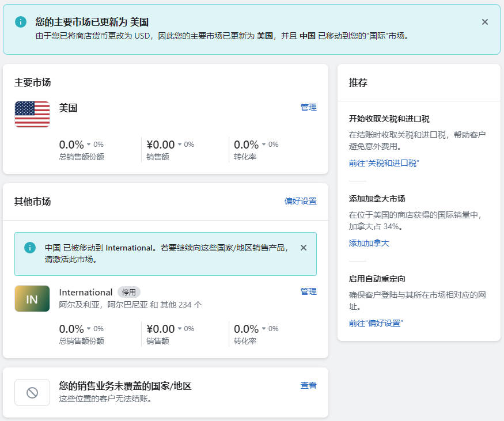This screenshot has height=421, width=504.
Task: Click 美国 total sales share 0.0% value
Action: (71, 145)
